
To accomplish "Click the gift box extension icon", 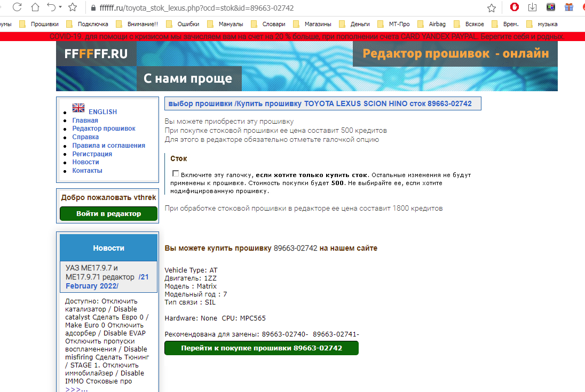I will (x=568, y=7).
